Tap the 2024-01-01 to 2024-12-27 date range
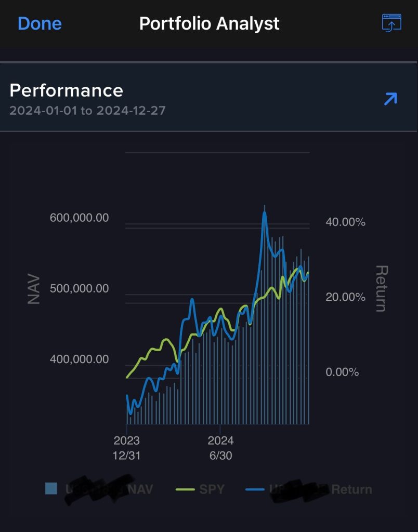The width and height of the screenshot is (418, 532). 87,111
